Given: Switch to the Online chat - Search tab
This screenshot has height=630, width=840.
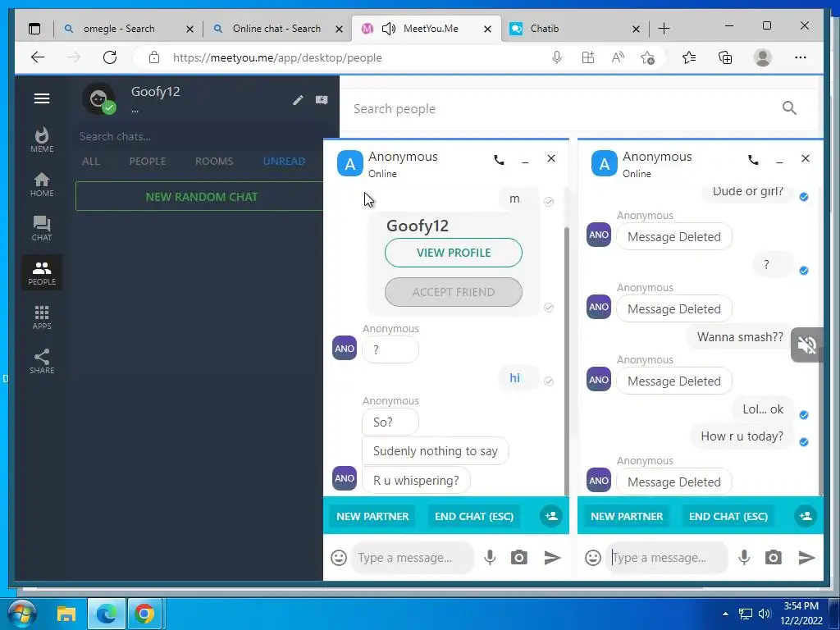Looking at the screenshot, I should (277, 29).
